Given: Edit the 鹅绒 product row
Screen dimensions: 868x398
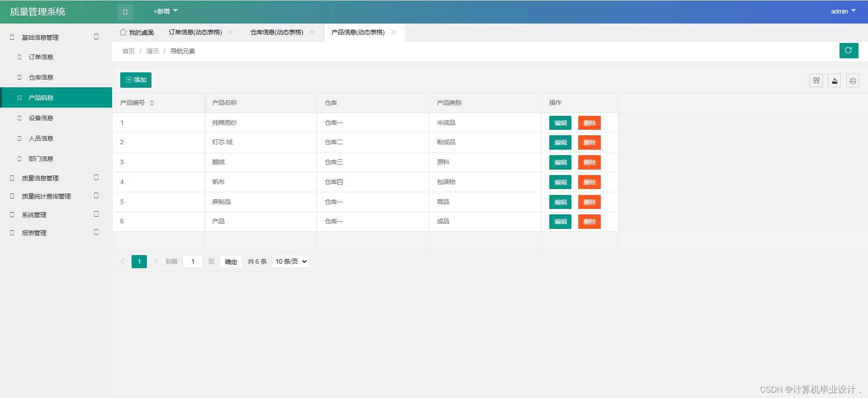Looking at the screenshot, I should click(560, 162).
